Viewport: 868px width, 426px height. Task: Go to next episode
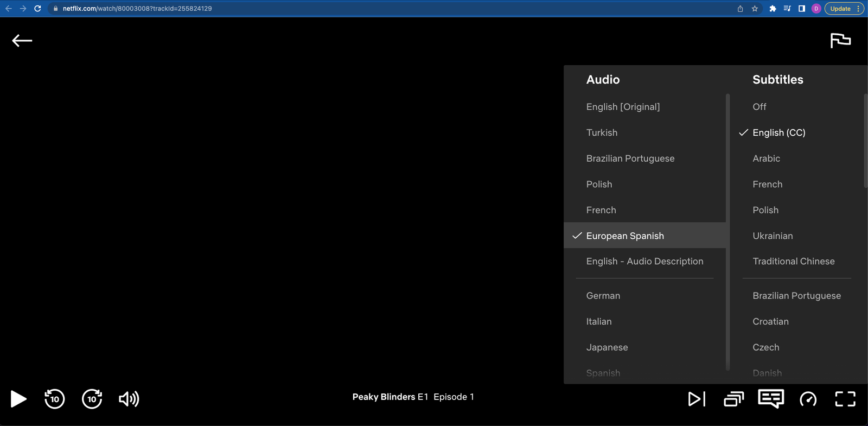697,399
